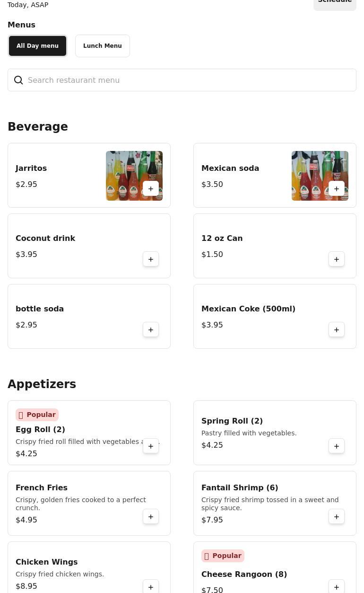Add French Fries to the cart

[x=151, y=517]
